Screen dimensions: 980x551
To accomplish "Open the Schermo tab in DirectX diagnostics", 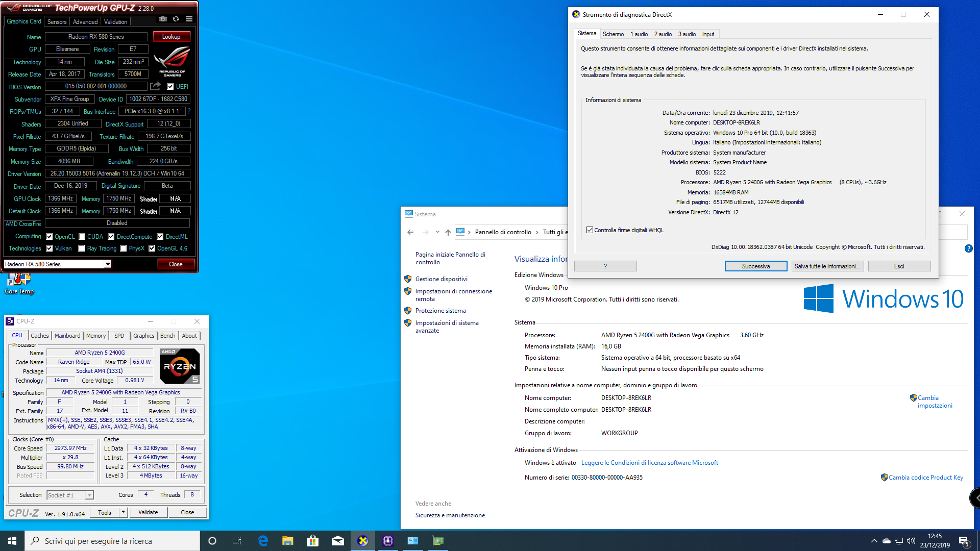I will [612, 34].
